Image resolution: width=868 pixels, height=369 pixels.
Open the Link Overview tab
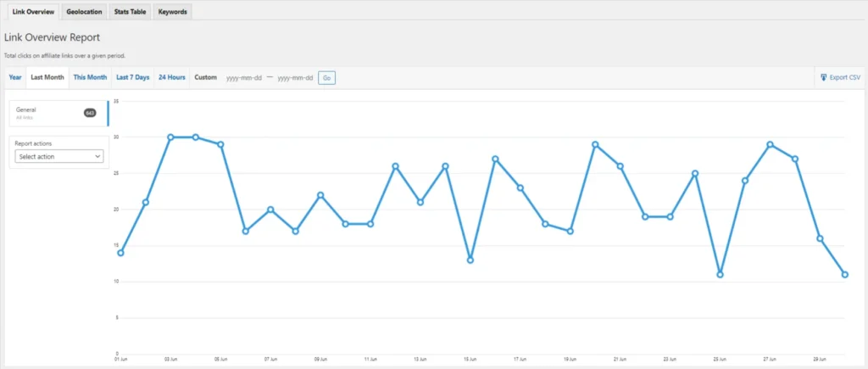pos(33,12)
